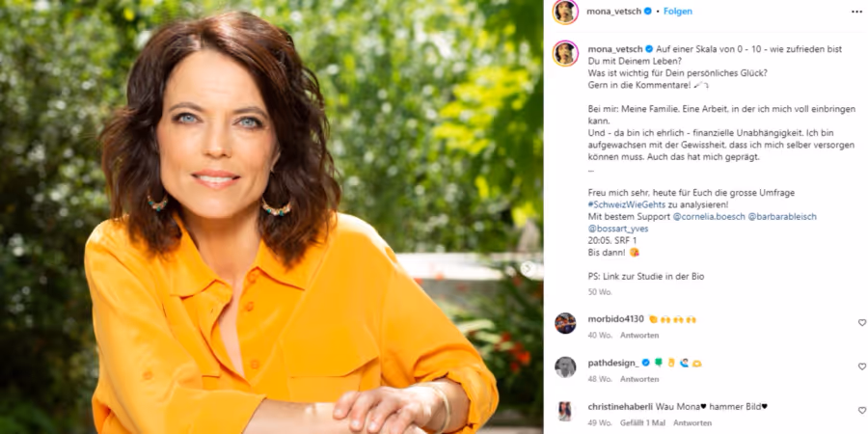Open christinehaberli's profile picture

pyautogui.click(x=565, y=411)
